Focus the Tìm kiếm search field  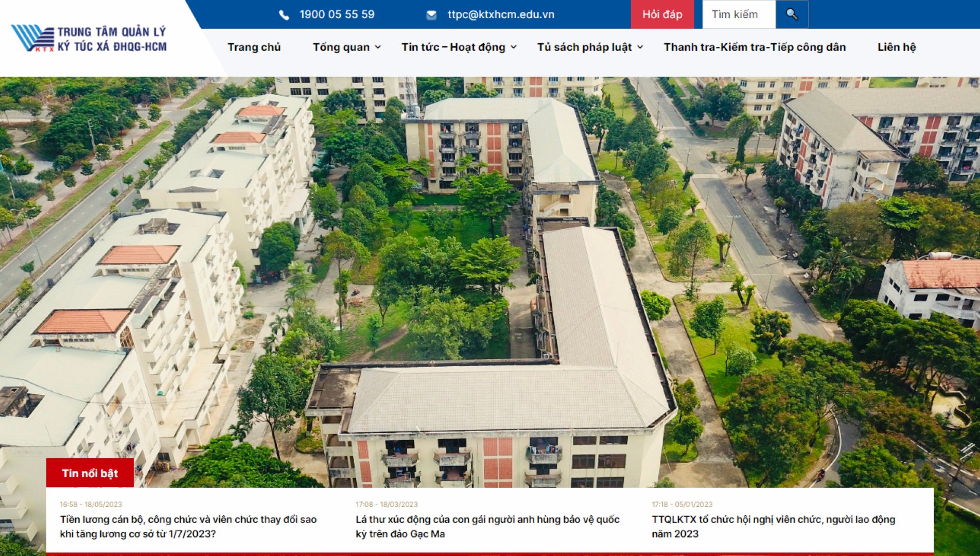coord(739,14)
